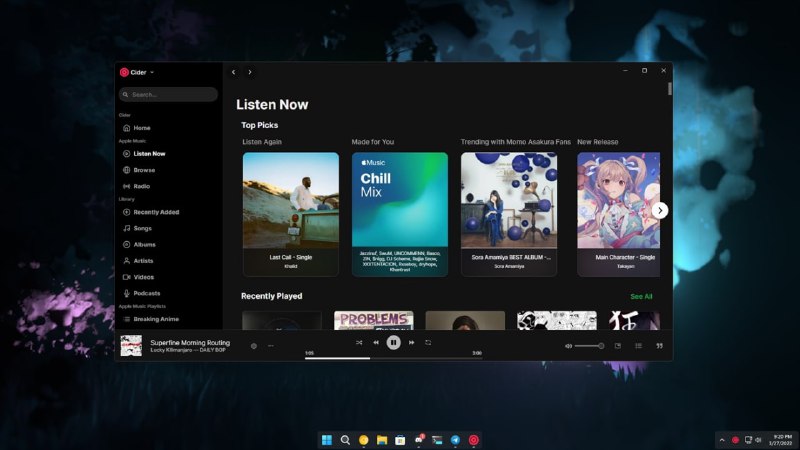This screenshot has width=800, height=450.
Task: Go forward with the right arrow
Action: pos(250,72)
